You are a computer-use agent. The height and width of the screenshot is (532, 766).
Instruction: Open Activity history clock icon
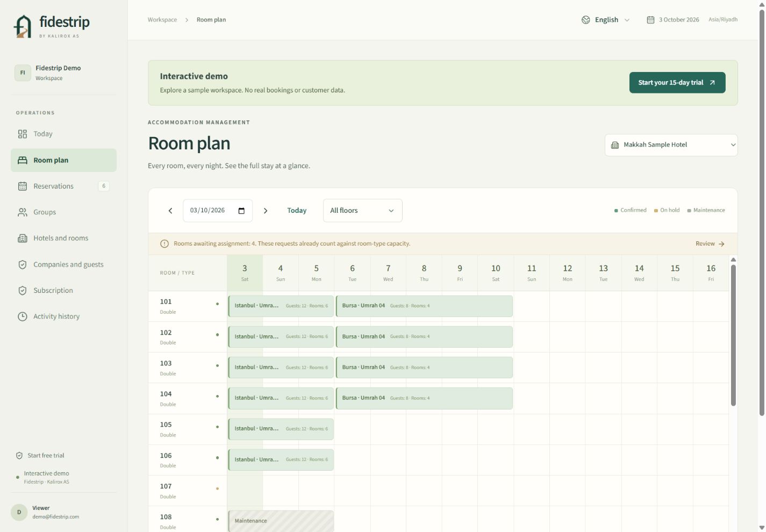(x=23, y=317)
